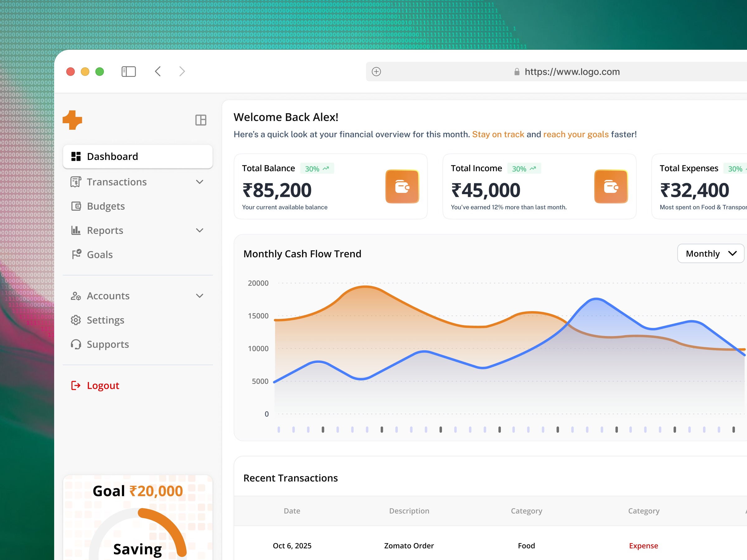Open the Monthly period dropdown
The width and height of the screenshot is (747, 560).
coord(711,254)
